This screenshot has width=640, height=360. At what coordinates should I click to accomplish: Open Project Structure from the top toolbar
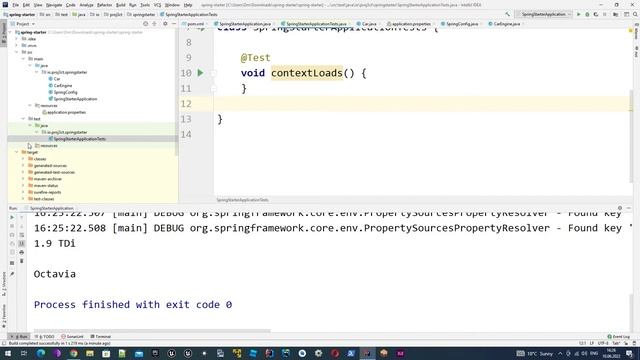click(x=616, y=14)
